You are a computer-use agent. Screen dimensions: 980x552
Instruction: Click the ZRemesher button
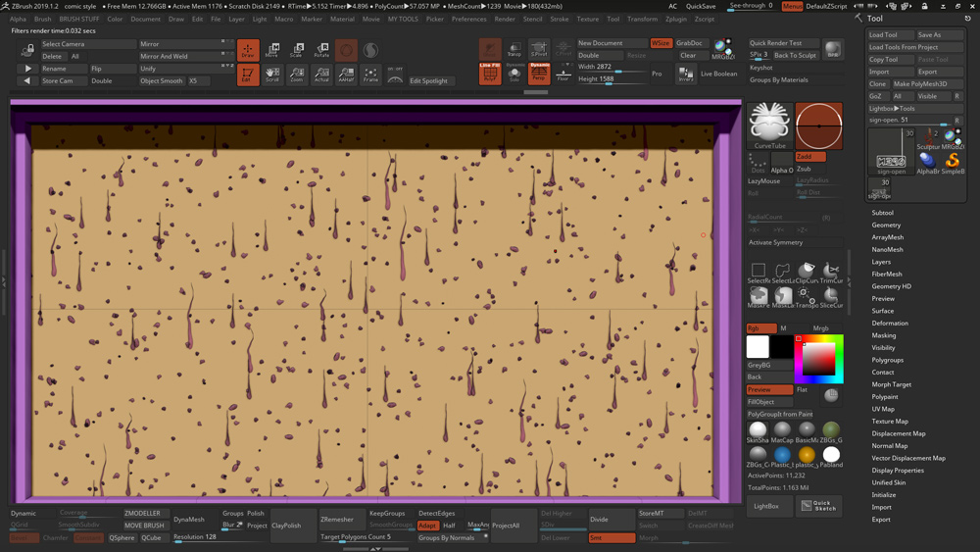(337, 519)
